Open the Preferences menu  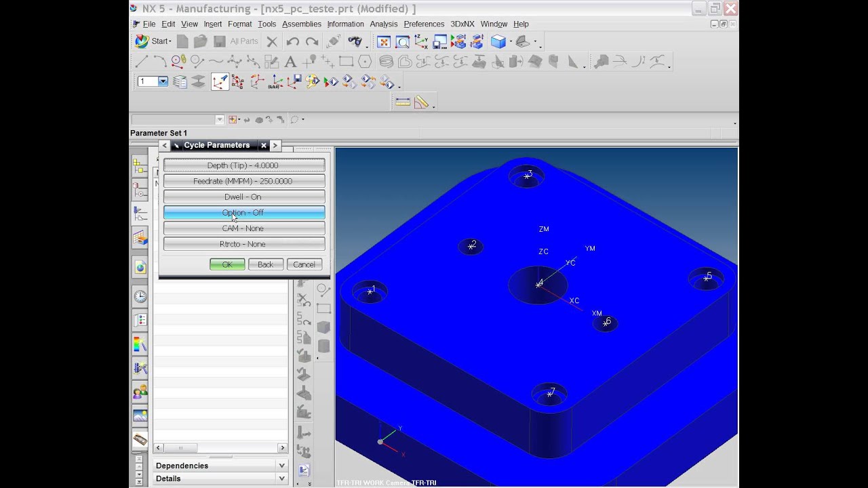coord(424,24)
